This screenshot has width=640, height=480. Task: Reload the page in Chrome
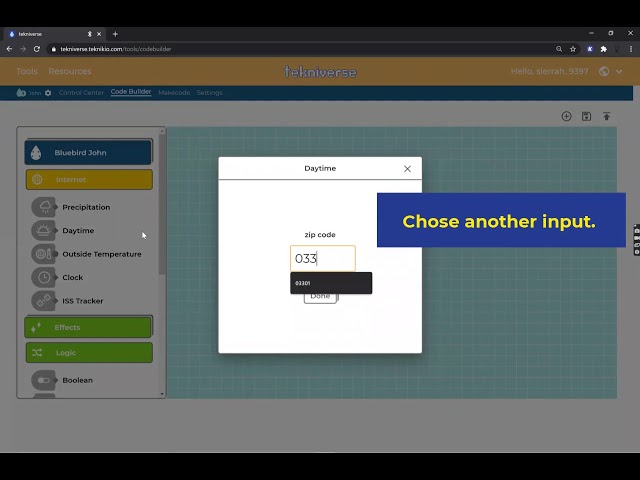[37, 49]
